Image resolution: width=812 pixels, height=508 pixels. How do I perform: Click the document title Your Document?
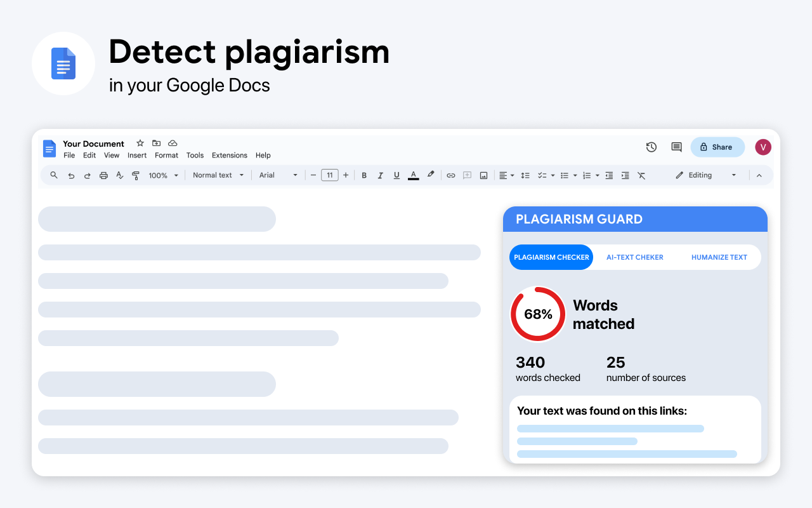pyautogui.click(x=94, y=144)
